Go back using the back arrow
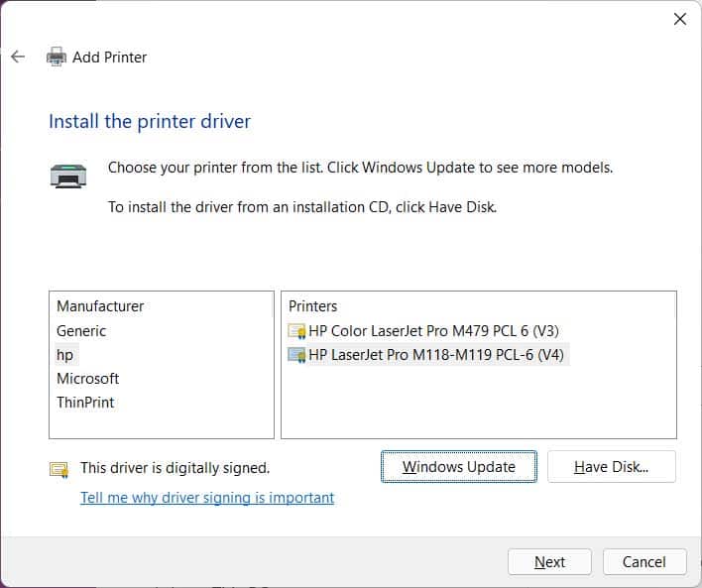The image size is (702, 588). pyautogui.click(x=18, y=57)
